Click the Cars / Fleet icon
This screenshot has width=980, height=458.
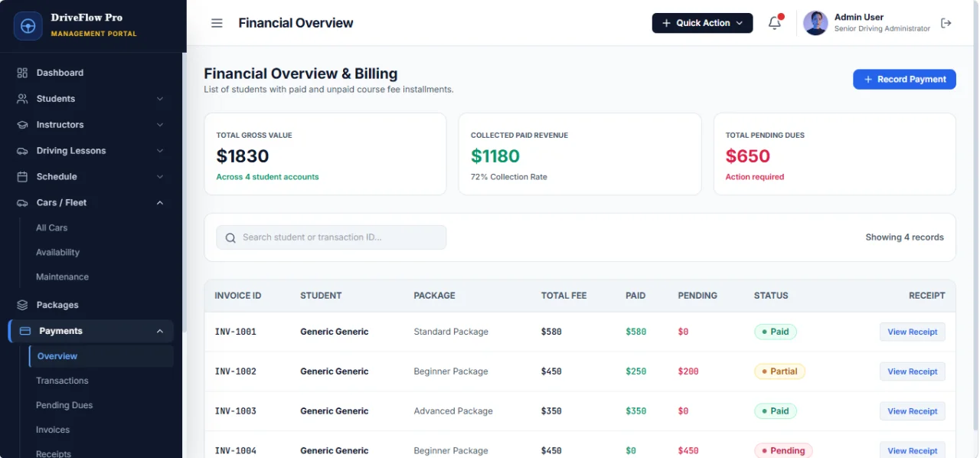pos(22,203)
